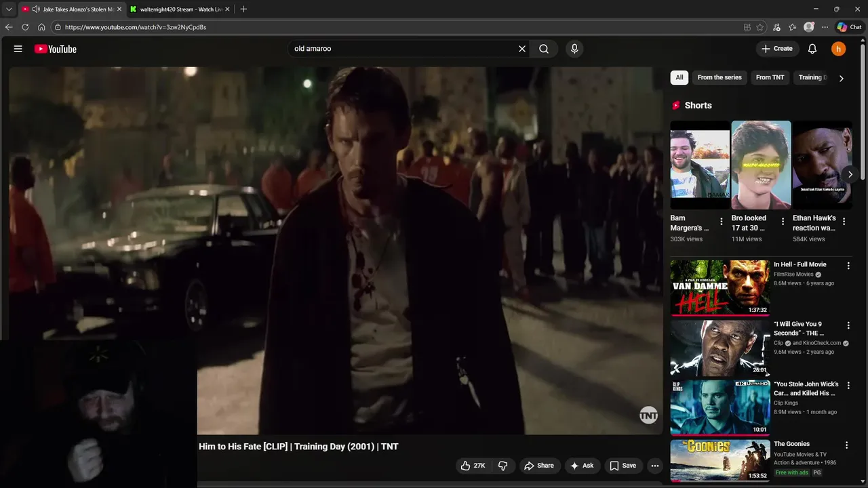Click the Ask button
The height and width of the screenshot is (488, 868).
(583, 466)
